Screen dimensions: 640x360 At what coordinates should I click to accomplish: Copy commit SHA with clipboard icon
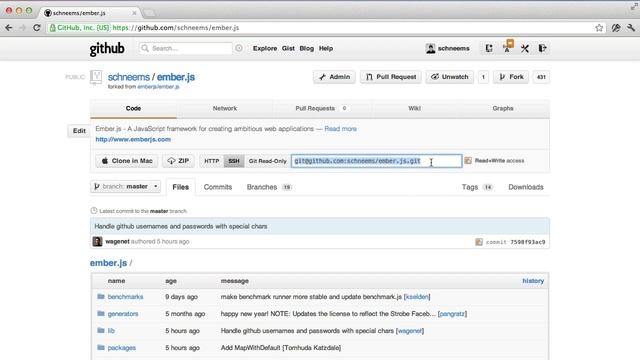tap(479, 242)
